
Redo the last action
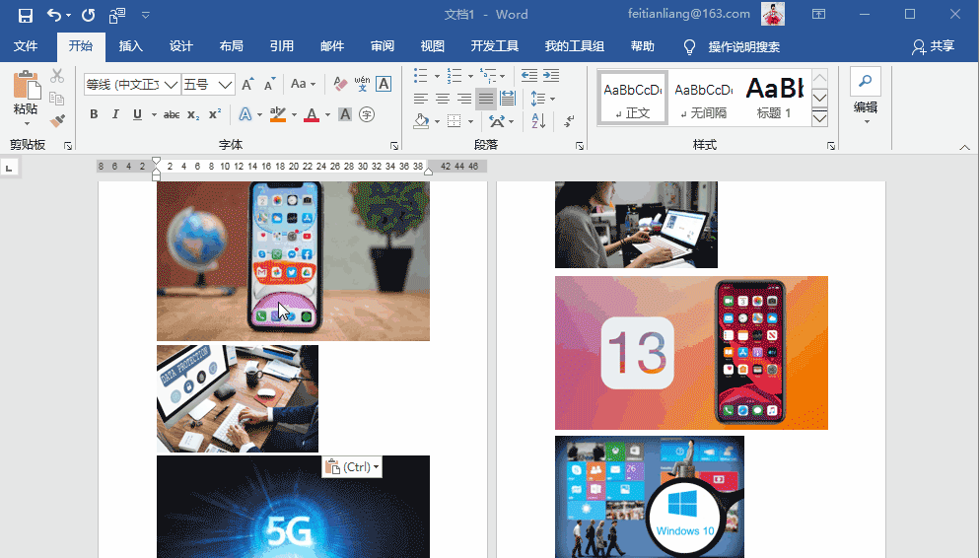coord(88,15)
